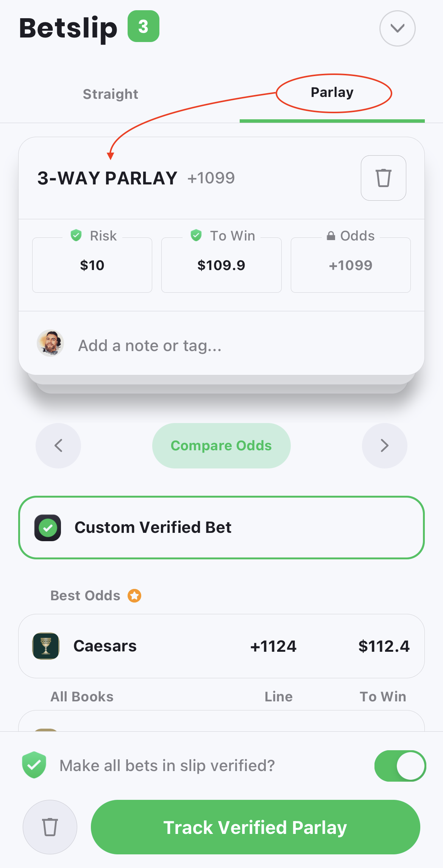The image size is (443, 868).
Task: Toggle off make all bets verified switch
Action: click(x=400, y=766)
